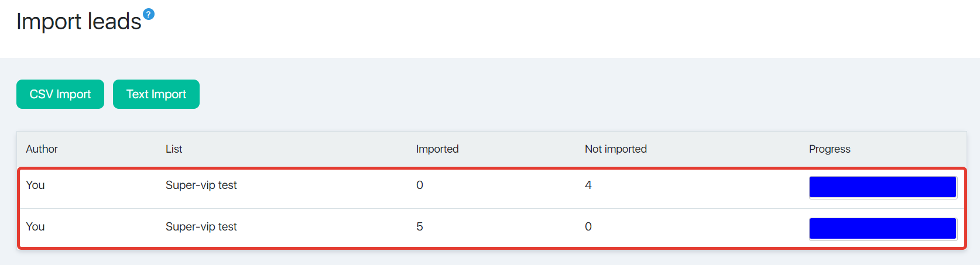This screenshot has height=265, width=980.
Task: Click the Progress column header
Action: [830, 149]
